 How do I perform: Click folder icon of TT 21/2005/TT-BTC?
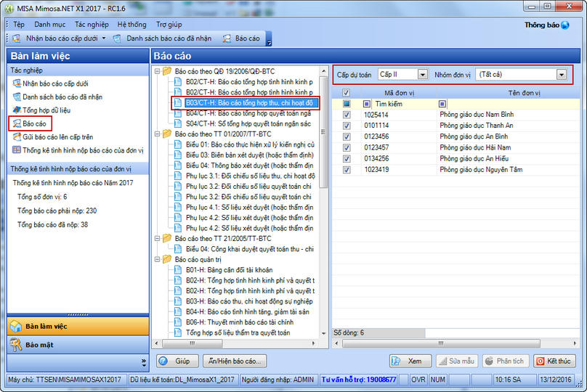click(x=167, y=238)
